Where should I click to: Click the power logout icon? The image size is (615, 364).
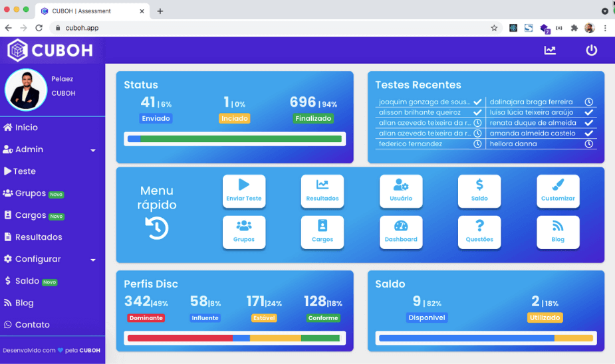click(592, 50)
